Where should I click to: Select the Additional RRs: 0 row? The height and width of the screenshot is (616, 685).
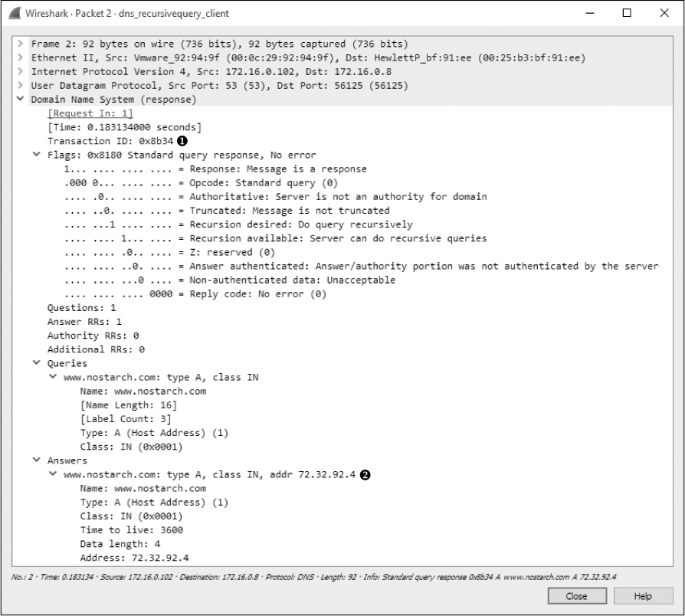pos(96,349)
